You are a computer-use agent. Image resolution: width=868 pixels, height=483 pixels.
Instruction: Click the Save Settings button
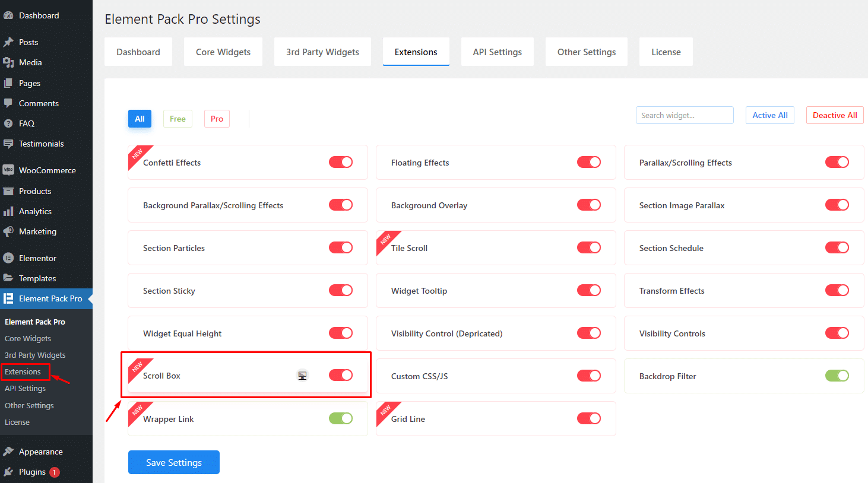click(x=174, y=462)
